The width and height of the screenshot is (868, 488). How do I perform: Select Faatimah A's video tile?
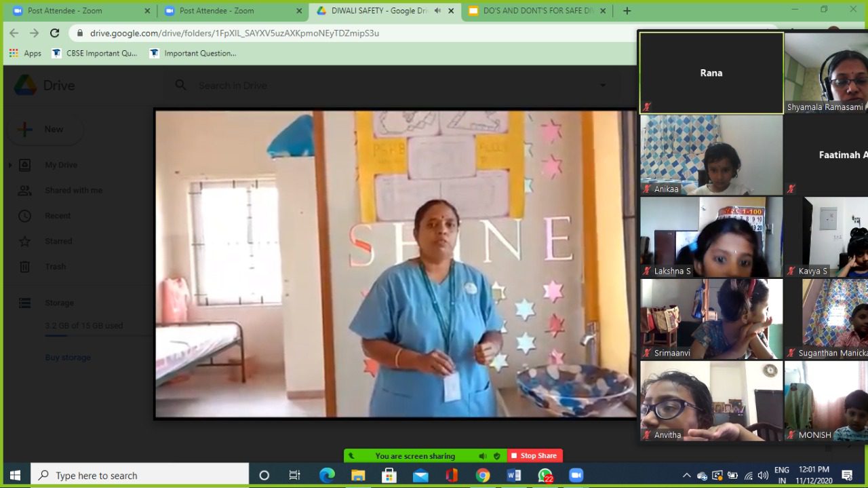pos(826,155)
